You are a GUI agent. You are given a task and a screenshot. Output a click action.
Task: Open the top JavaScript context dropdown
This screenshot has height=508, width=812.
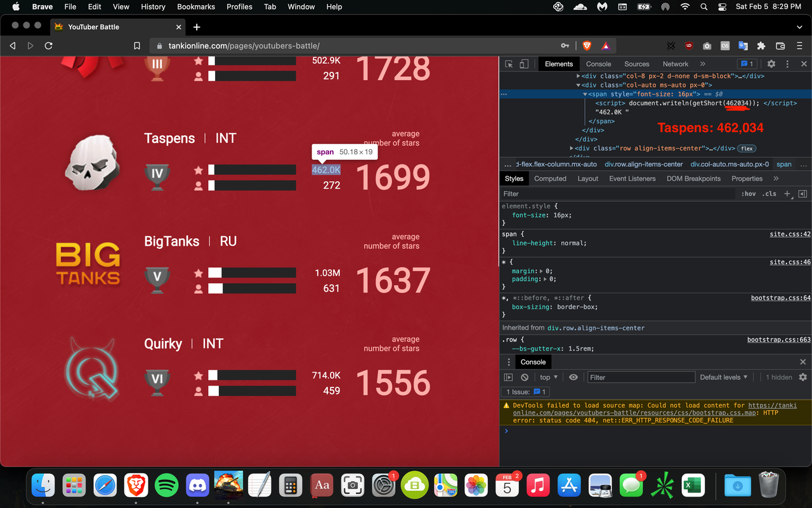pos(549,377)
